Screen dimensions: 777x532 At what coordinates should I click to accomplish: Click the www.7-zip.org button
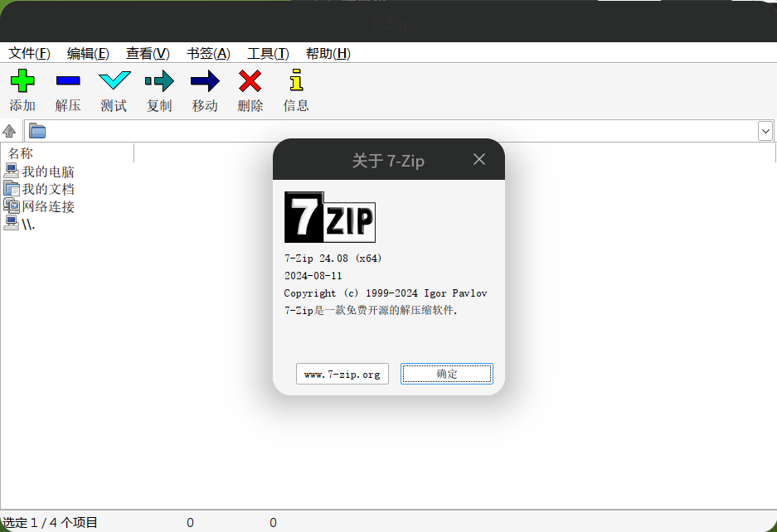click(x=342, y=374)
